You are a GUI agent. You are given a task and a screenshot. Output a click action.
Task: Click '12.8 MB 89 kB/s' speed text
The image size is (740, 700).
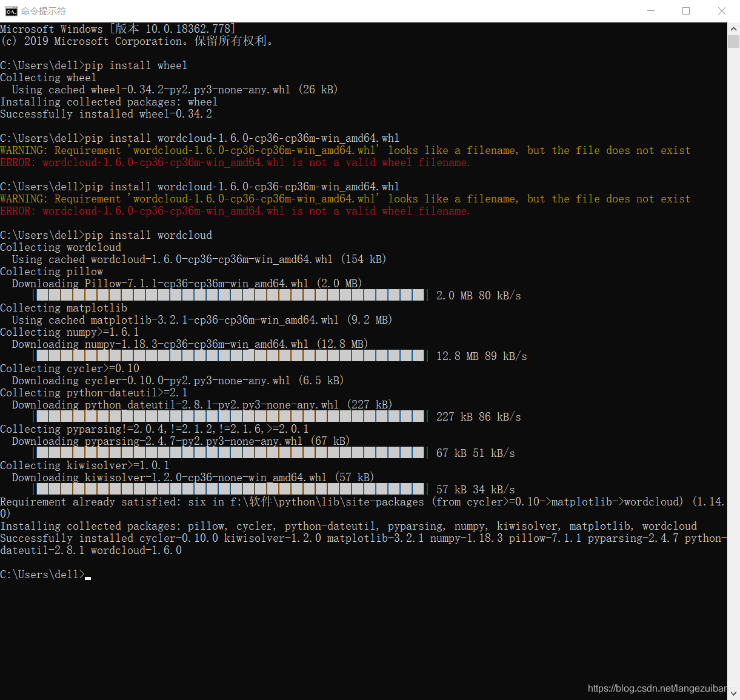tap(482, 356)
